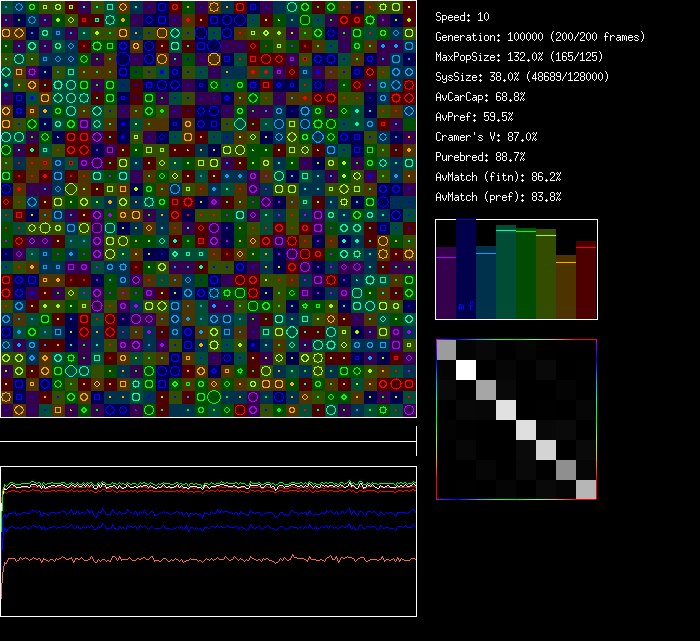Screen dimensions: 700x641
Task: Click the lowest red line in the history graph
Action: click(200, 559)
